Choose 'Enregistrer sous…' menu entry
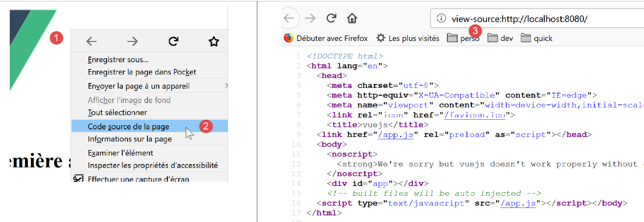This screenshot has height=222, width=644. click(118, 60)
